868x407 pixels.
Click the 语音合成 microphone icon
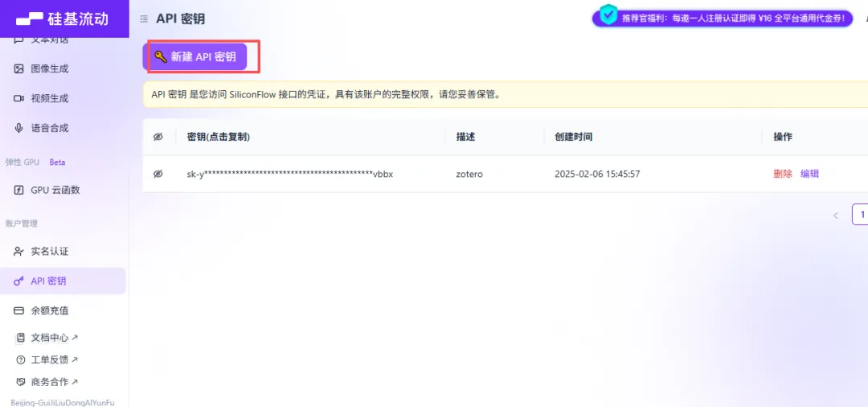tap(18, 127)
